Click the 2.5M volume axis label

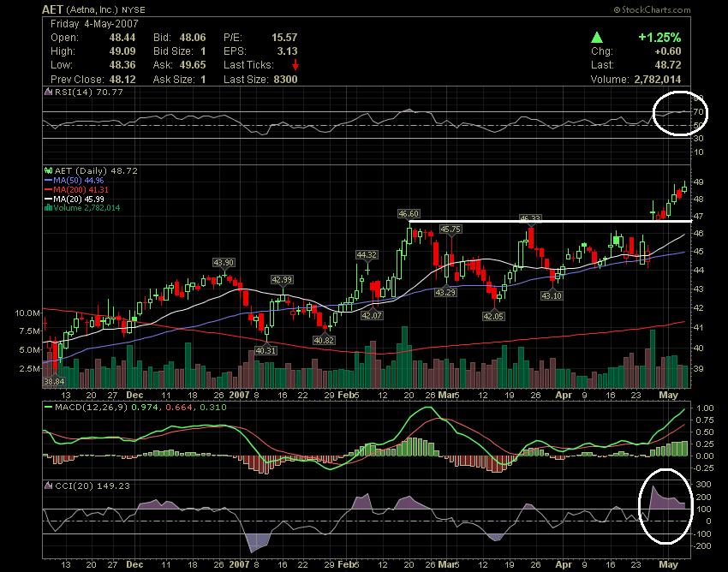coord(30,368)
